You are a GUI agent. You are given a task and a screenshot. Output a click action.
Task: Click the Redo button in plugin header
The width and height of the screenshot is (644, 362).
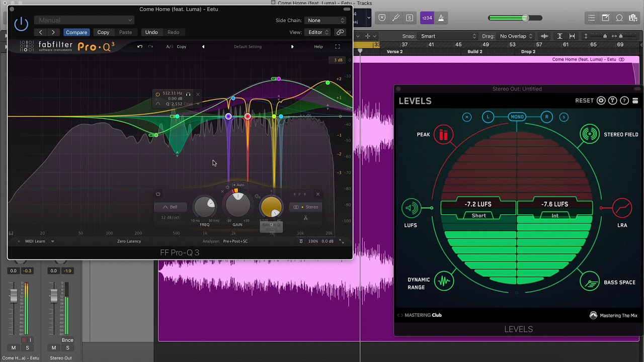tap(173, 32)
